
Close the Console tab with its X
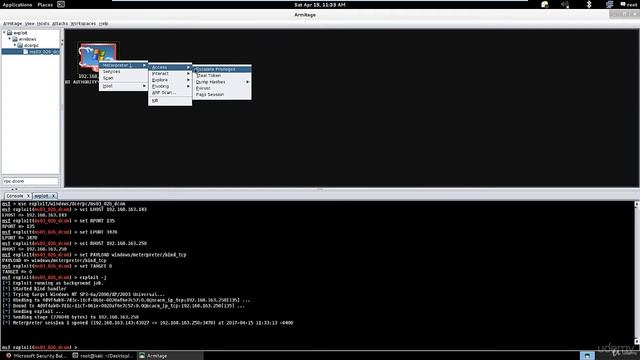[x=28, y=196]
